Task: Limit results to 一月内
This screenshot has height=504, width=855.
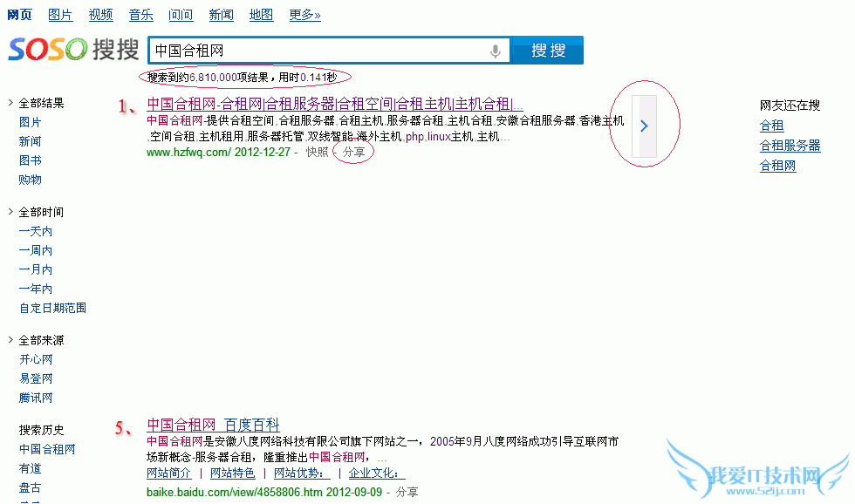Action: 36,269
